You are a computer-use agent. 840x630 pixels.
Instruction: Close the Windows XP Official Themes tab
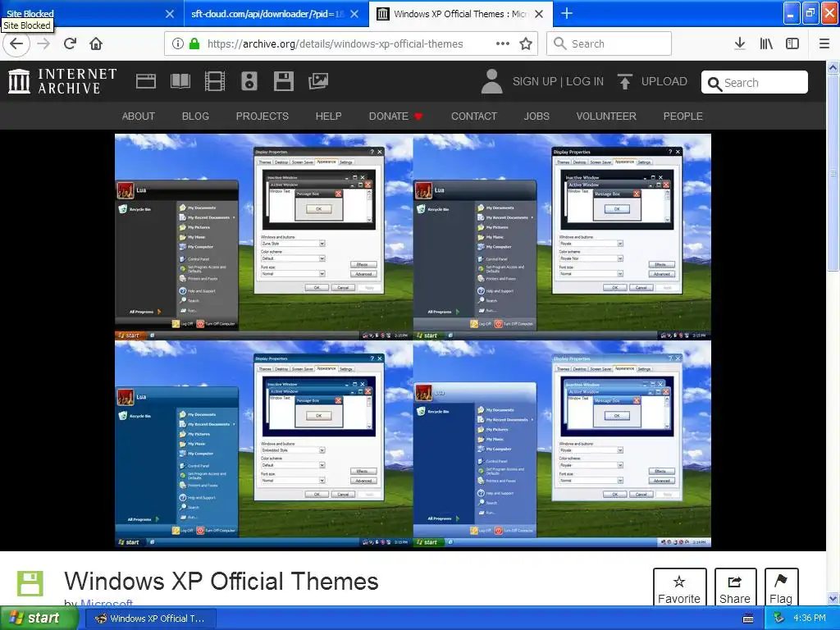click(540, 14)
